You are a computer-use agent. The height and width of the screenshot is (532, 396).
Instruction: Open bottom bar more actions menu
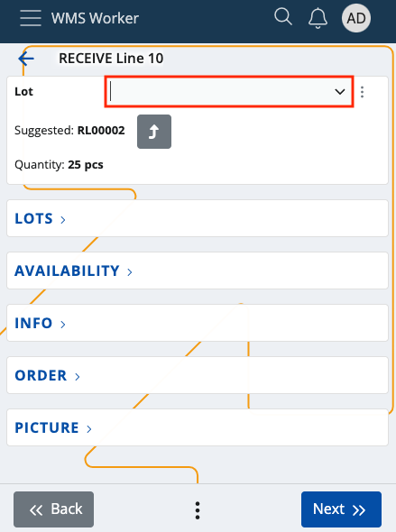(198, 510)
